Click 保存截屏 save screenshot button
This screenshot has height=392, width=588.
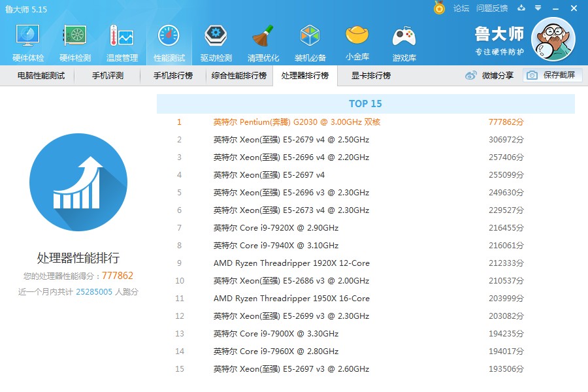553,75
